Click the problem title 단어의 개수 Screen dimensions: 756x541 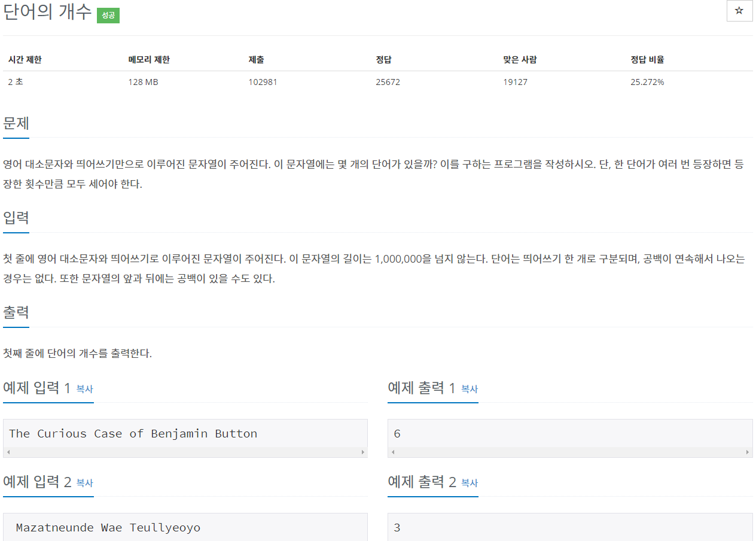(47, 12)
